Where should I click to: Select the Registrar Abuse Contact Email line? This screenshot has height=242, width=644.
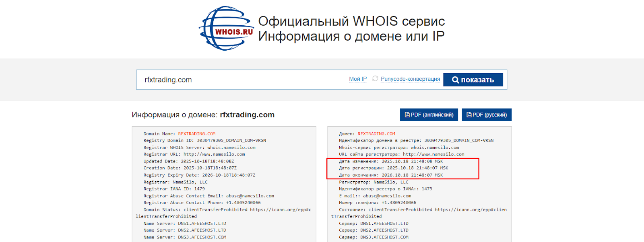pyautogui.click(x=208, y=196)
